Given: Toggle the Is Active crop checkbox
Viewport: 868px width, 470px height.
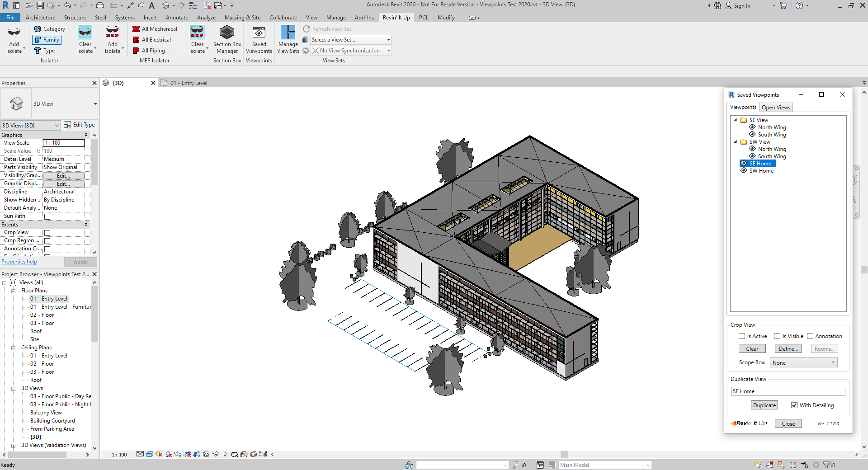Looking at the screenshot, I should click(742, 336).
